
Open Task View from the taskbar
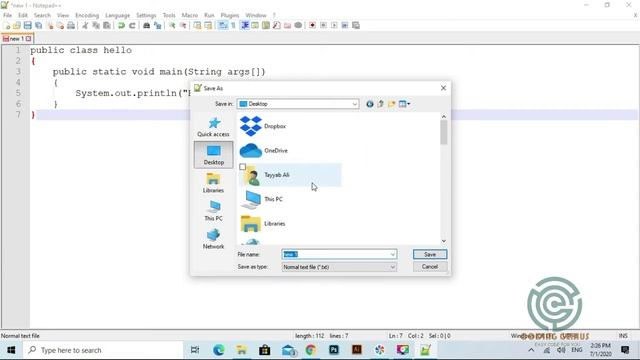195,350
